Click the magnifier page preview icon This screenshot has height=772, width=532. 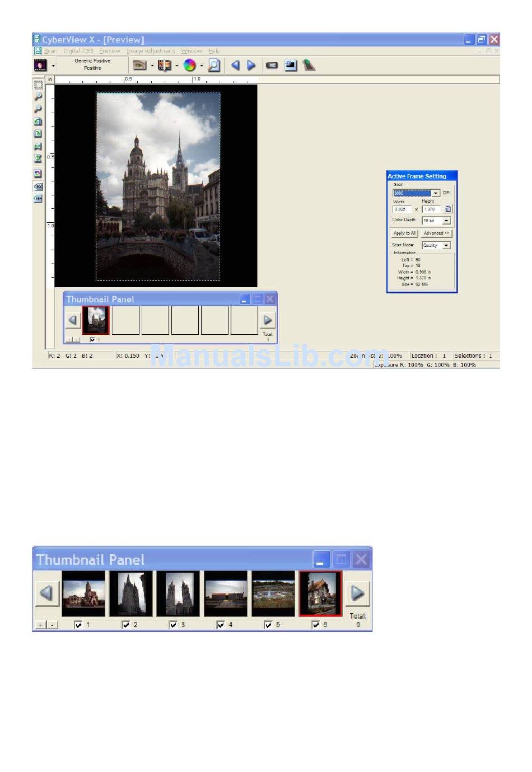[x=214, y=65]
